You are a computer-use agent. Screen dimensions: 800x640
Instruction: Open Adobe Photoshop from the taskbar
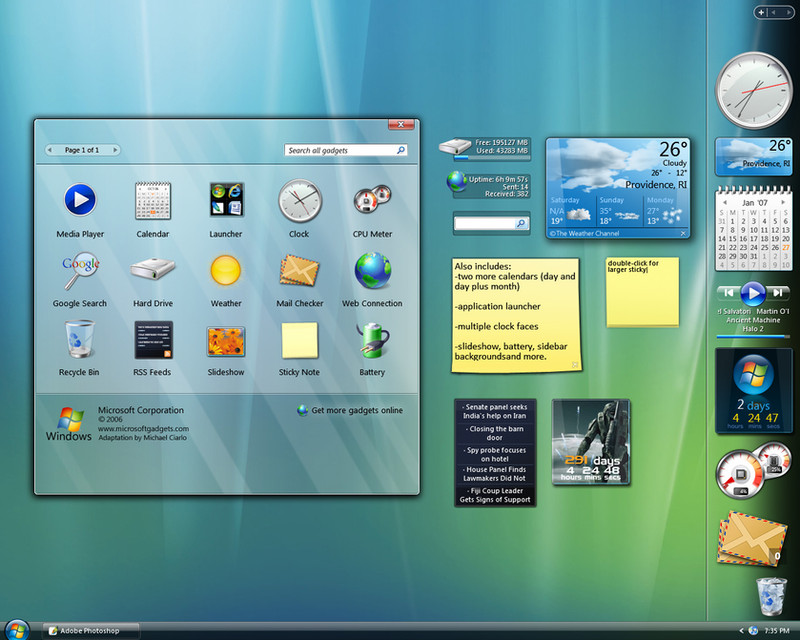90,631
